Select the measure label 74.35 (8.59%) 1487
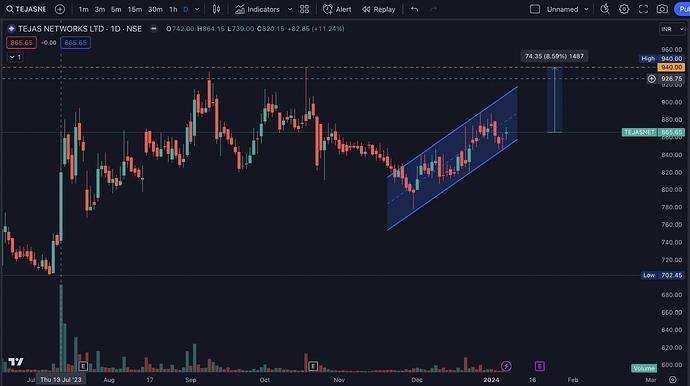The height and width of the screenshot is (386, 690). point(554,56)
